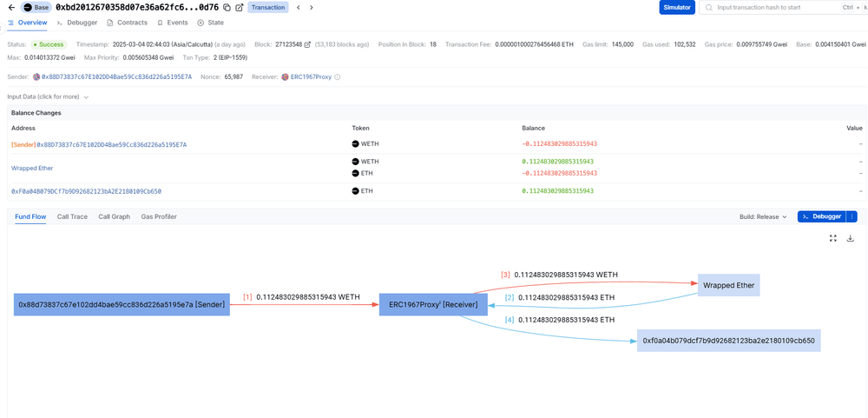This screenshot has width=868, height=418.
Task: Enter fullscreen for fund flow graph
Action: (833, 238)
